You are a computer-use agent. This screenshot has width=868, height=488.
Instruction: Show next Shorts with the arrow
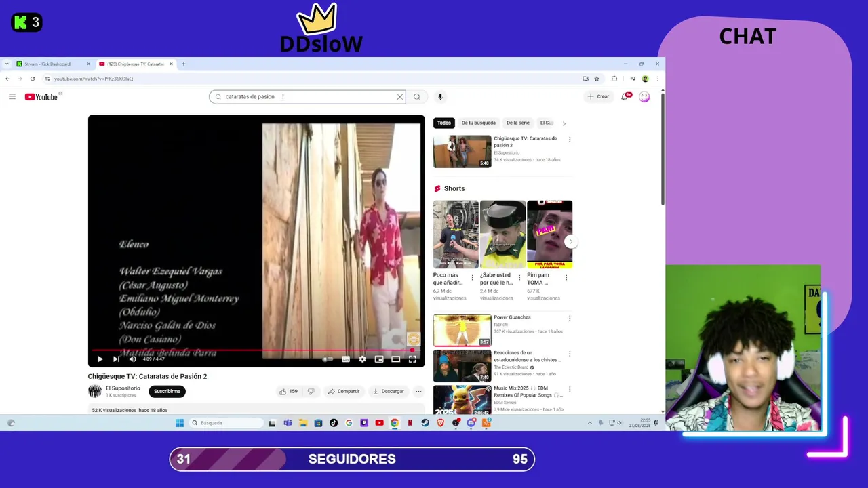click(x=571, y=242)
